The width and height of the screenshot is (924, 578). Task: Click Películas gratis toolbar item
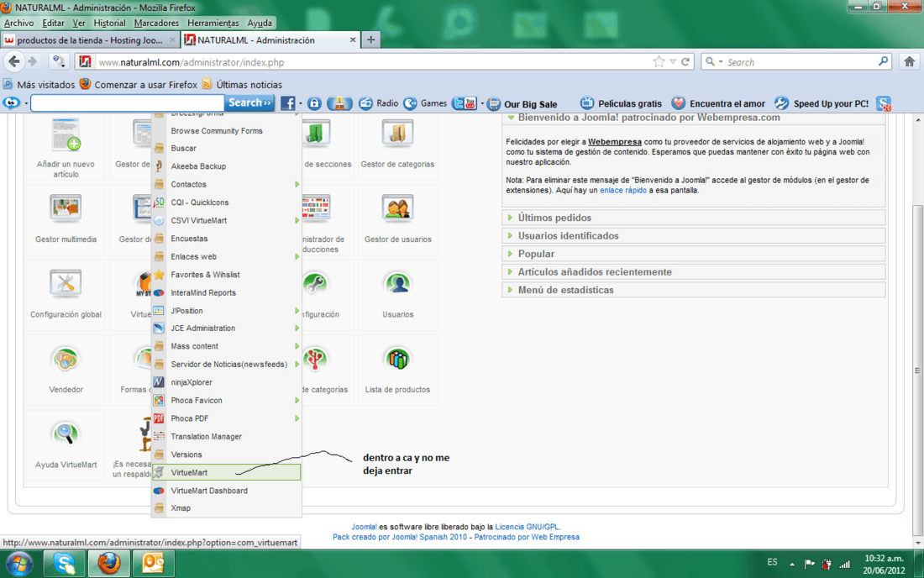(621, 103)
